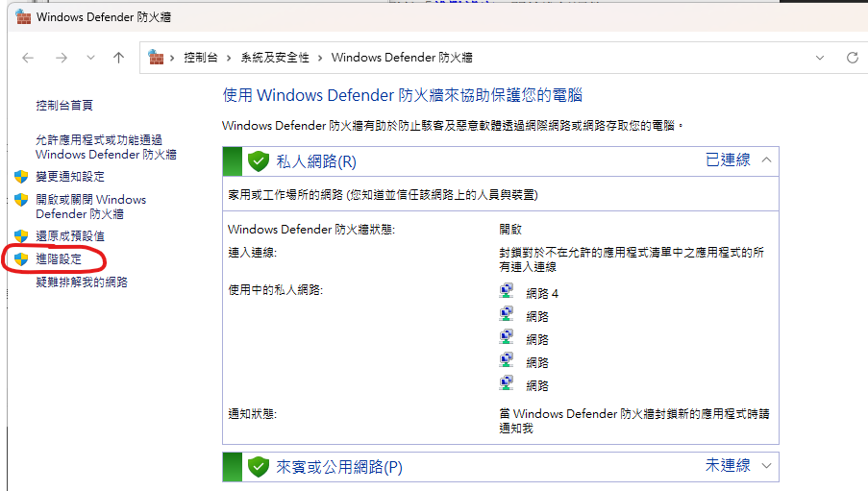This screenshot has height=491, width=868.
Task: Go to 控制台首頁 in sidebar
Action: [64, 105]
